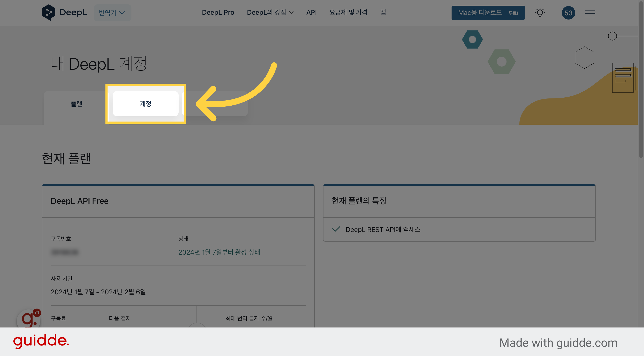644x356 pixels.
Task: Go to 요금제 및 가격 page
Action: (348, 12)
